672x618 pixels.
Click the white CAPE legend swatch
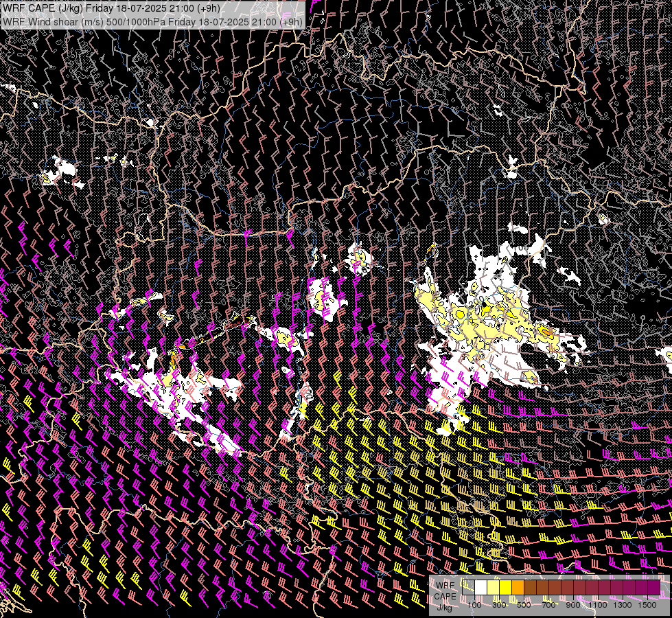click(481, 587)
